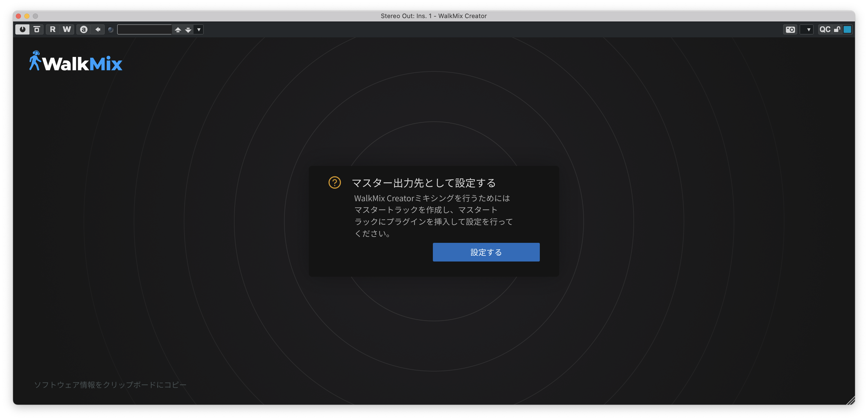Viewport: 868px width, 420px height.
Task: Click the A/B settings comparison icon
Action: (83, 29)
